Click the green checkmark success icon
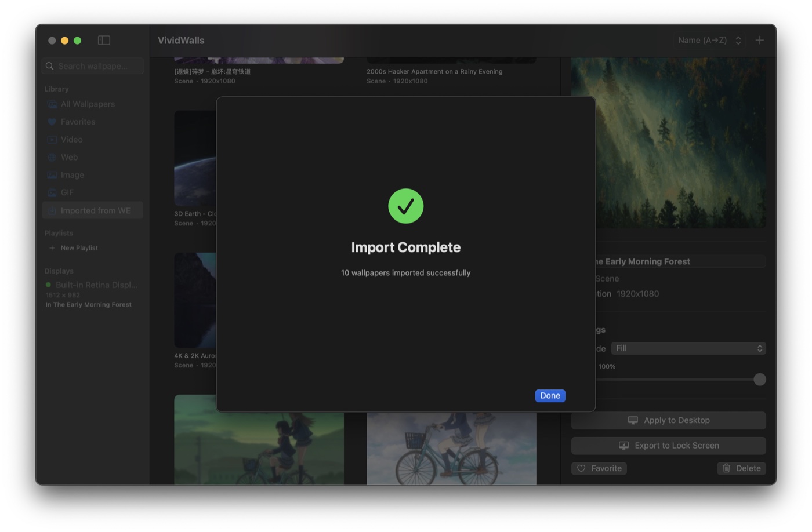This screenshot has width=812, height=532. [x=405, y=206]
